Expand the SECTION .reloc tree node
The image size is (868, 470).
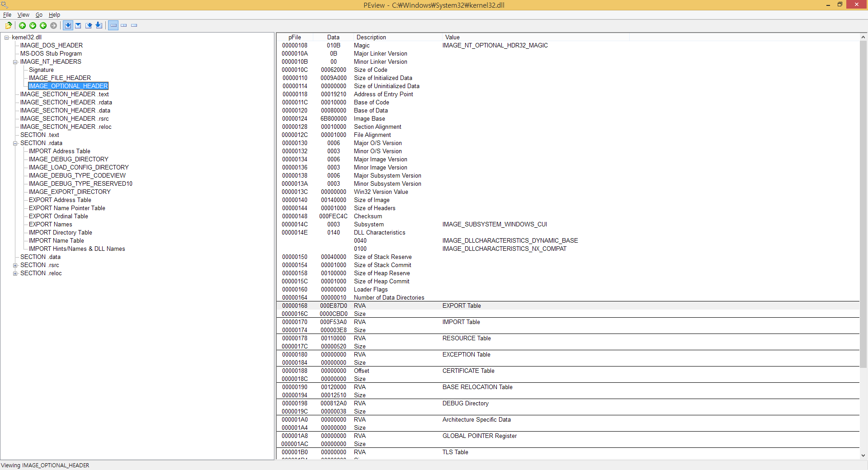(15, 273)
